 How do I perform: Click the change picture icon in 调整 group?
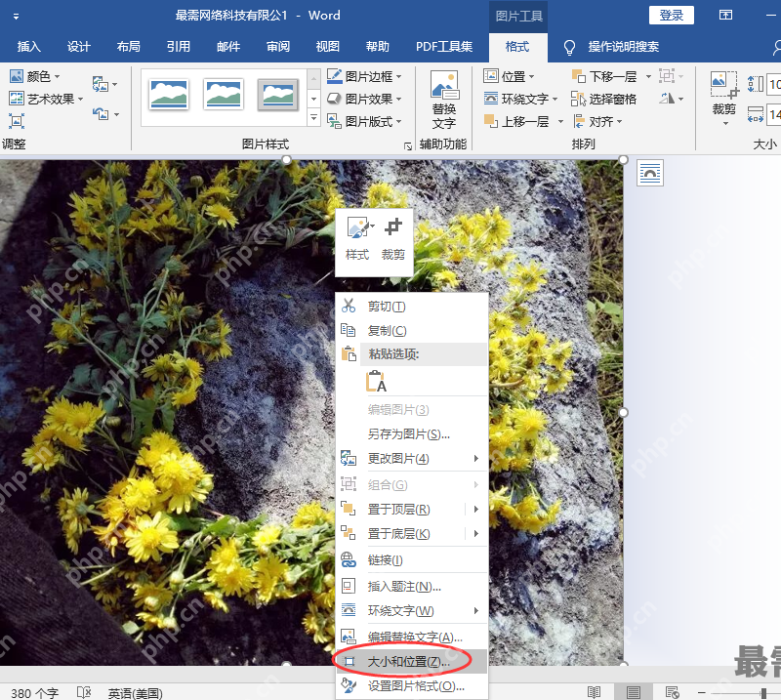[x=104, y=84]
